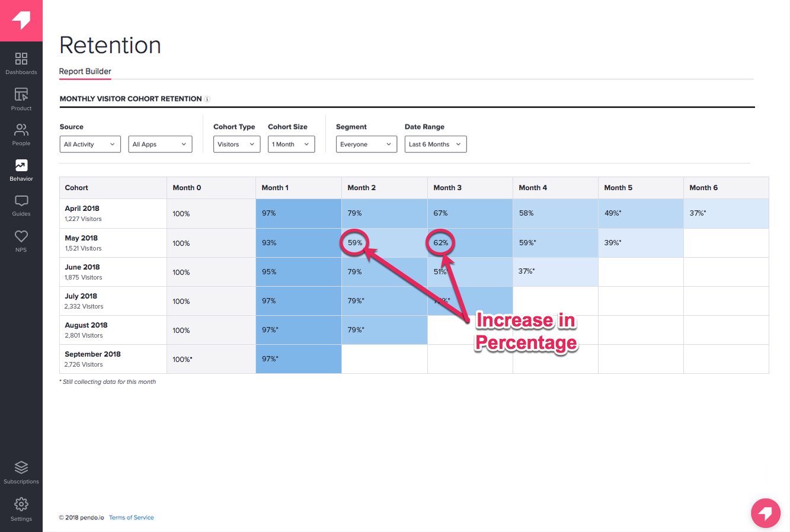This screenshot has width=790, height=532.
Task: Open the Last 6 Months date range dropdown
Action: click(436, 144)
